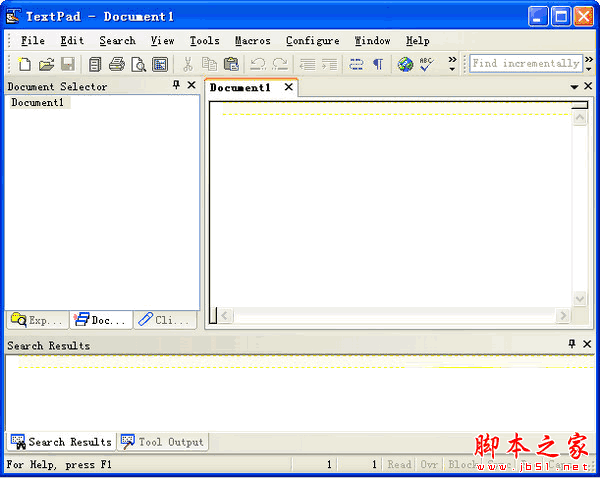Switch to the Explorer panel tab
The width and height of the screenshot is (600, 478).
[x=38, y=320]
